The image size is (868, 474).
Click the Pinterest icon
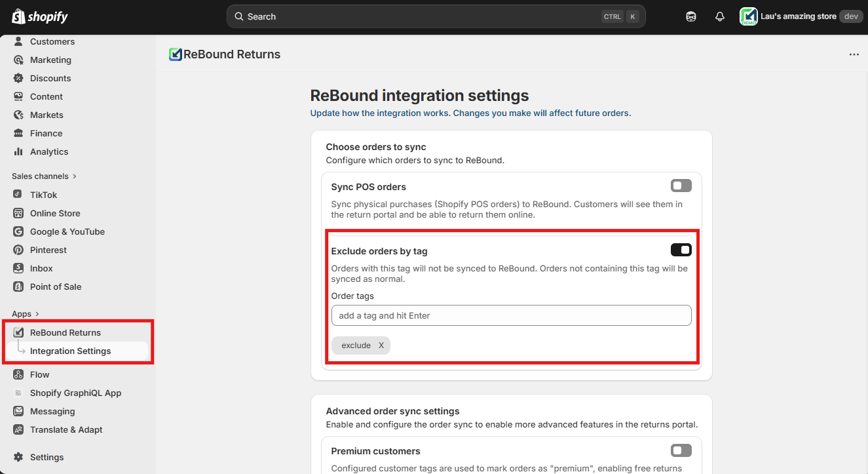coord(18,250)
